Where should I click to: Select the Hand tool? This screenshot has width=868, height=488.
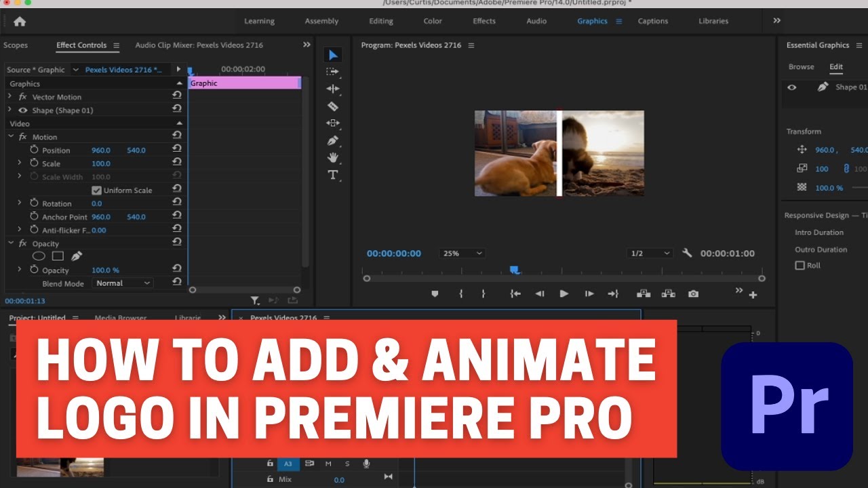pos(332,157)
